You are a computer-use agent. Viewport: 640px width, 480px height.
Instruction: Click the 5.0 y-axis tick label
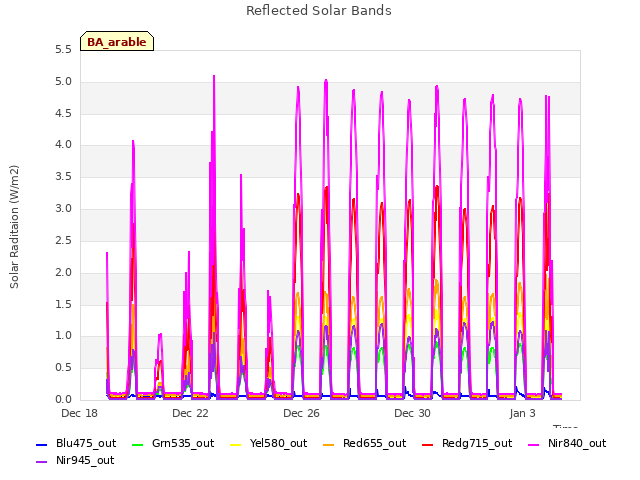coord(63,82)
